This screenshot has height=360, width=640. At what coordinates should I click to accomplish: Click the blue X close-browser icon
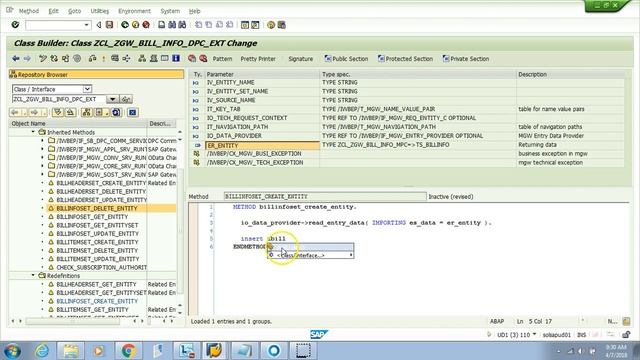click(x=132, y=112)
